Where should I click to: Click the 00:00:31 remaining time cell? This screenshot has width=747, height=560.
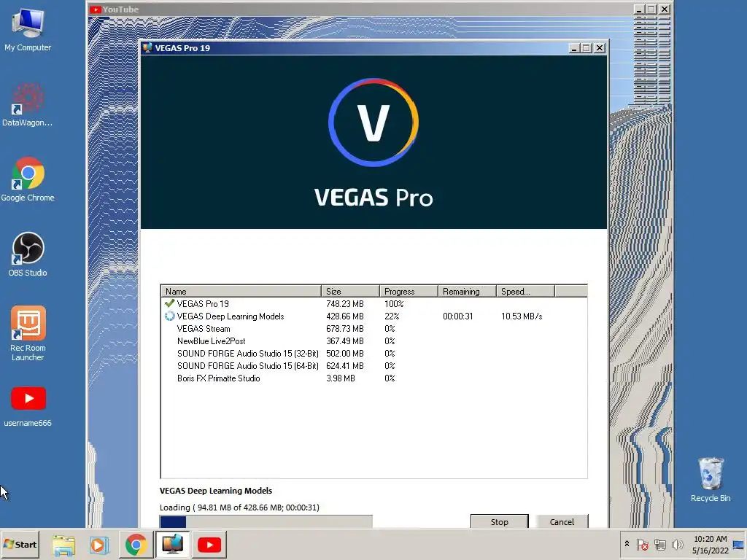pos(458,316)
